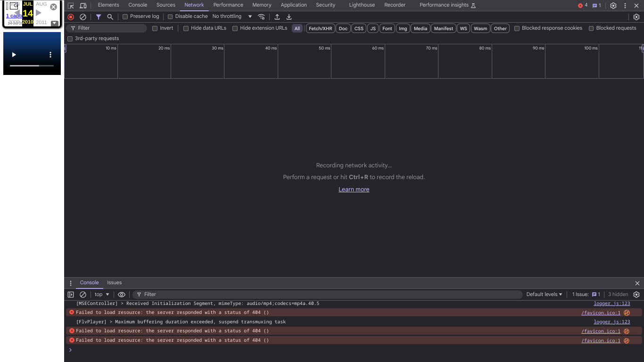Check Disable cache

(170, 16)
